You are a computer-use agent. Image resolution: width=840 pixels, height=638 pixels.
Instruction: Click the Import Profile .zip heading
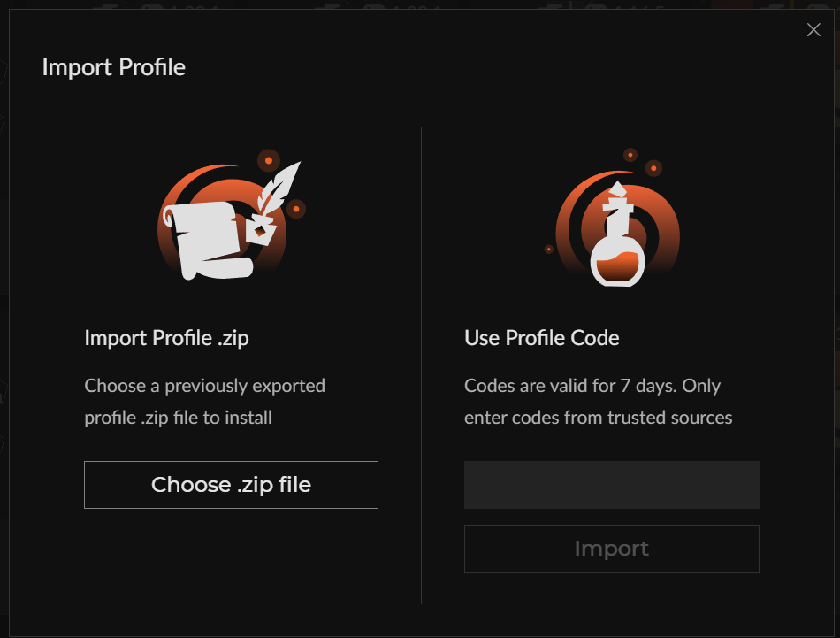166,338
